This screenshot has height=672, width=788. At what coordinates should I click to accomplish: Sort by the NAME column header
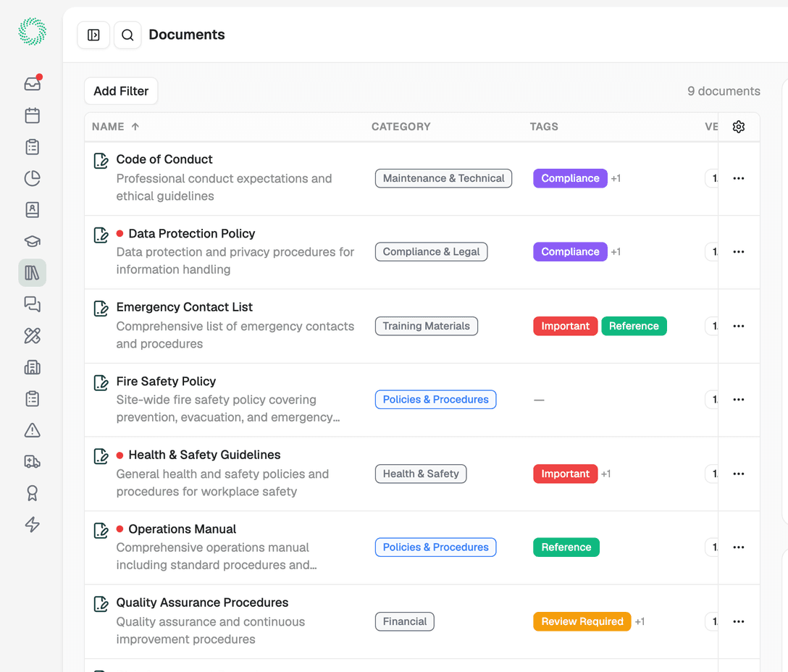[115, 127]
